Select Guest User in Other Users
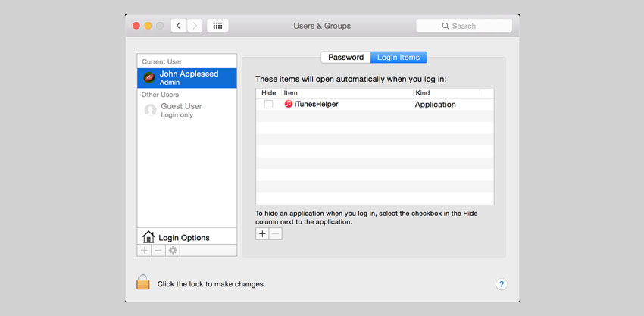This screenshot has height=316, width=644. click(181, 110)
